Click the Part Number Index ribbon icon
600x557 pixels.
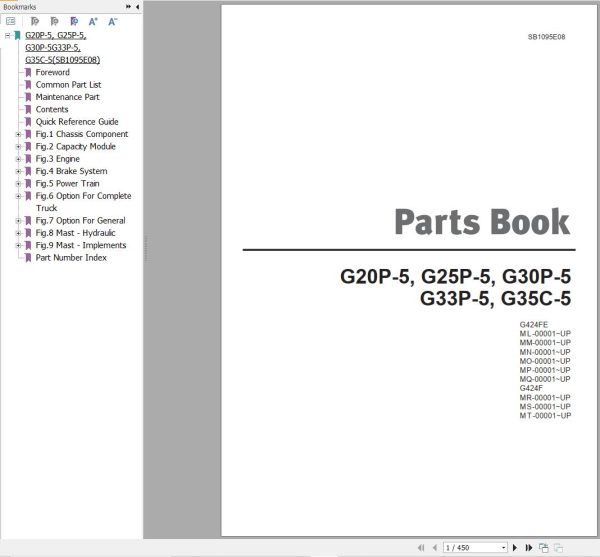tap(28, 258)
